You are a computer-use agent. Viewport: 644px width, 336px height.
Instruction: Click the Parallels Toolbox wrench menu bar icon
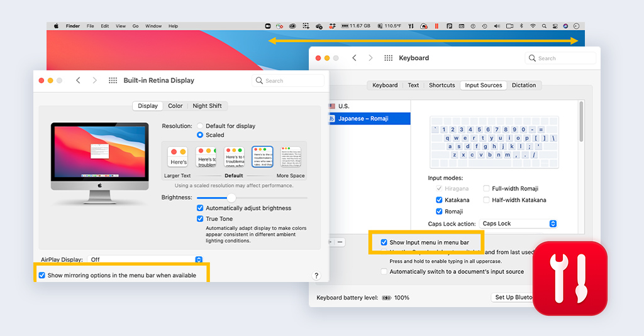pos(411,26)
